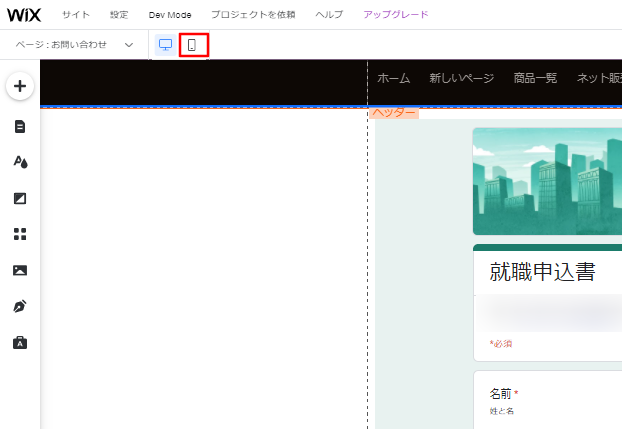Open the Background panel icon
This screenshot has width=622, height=429.
click(20, 198)
